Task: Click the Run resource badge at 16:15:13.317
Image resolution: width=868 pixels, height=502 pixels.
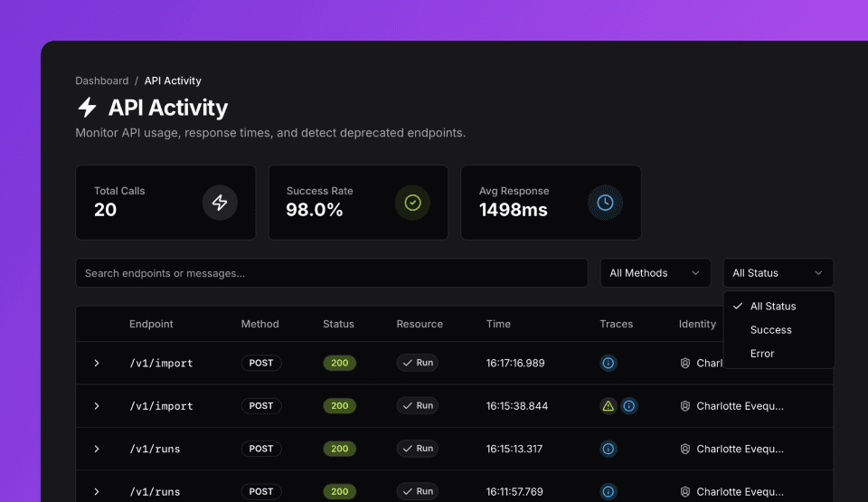Action: pos(418,449)
